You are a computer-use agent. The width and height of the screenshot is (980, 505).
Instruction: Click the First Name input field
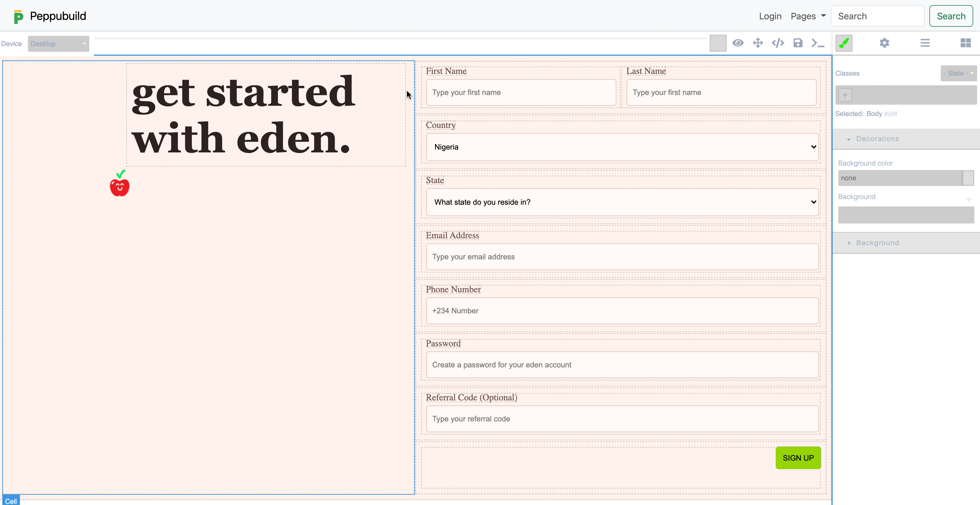pyautogui.click(x=521, y=92)
